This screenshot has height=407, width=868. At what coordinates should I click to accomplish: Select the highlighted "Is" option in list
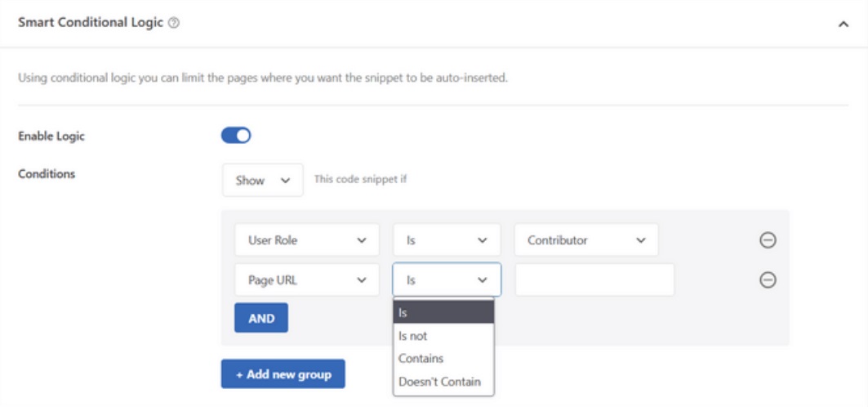[443, 312]
